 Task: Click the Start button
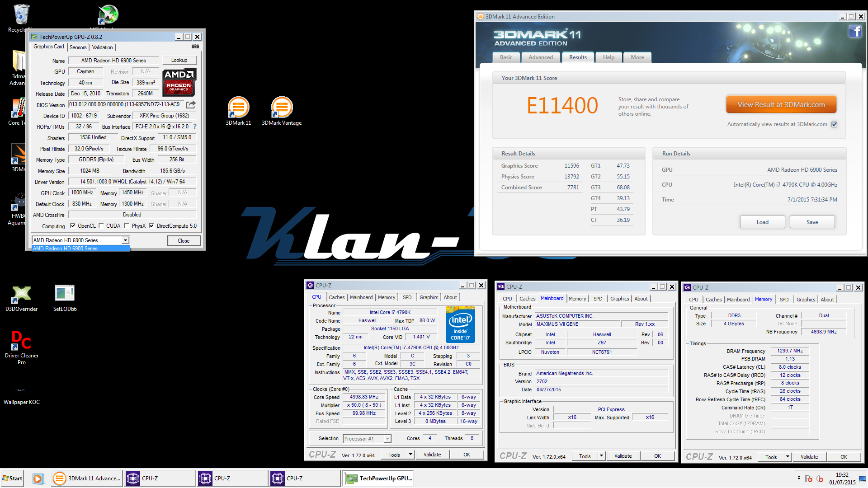pos(12,479)
